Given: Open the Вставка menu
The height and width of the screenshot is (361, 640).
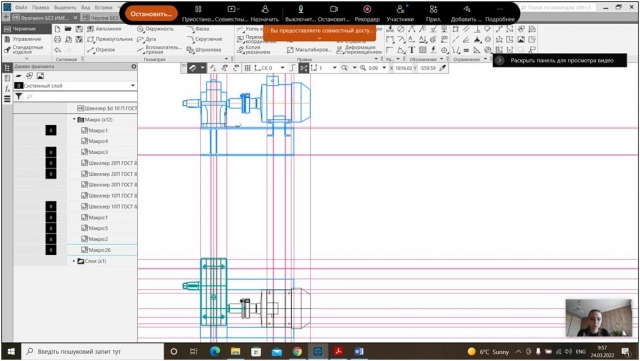Looking at the screenshot, I should coord(103,7).
